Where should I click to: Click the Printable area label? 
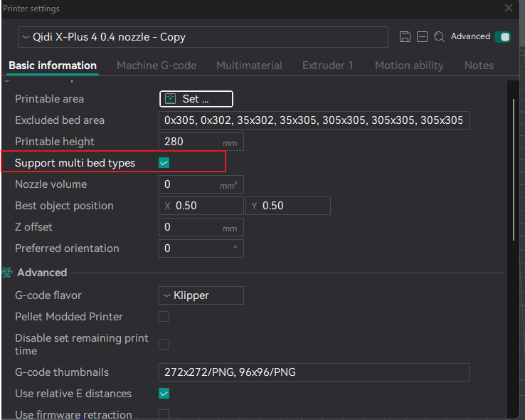49,99
